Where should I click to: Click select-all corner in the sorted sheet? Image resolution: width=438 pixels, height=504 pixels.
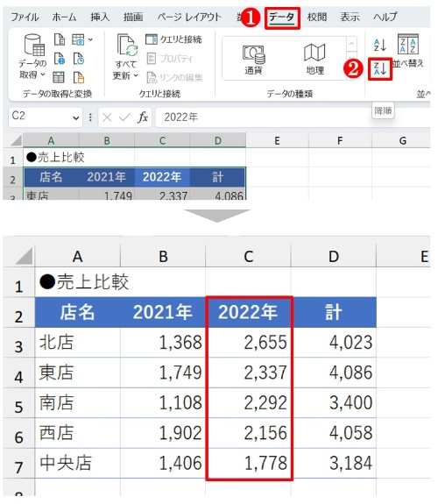[25, 256]
